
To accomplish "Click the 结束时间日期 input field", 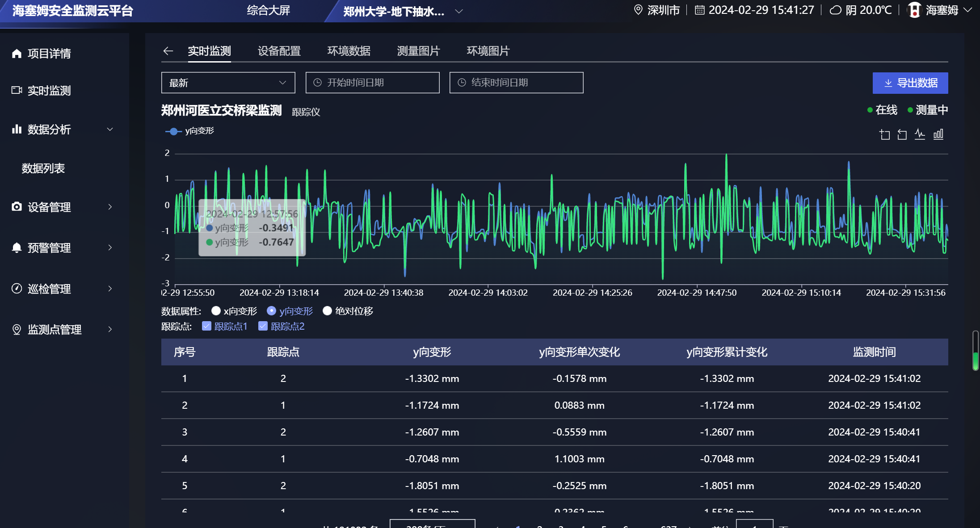I will (x=516, y=83).
